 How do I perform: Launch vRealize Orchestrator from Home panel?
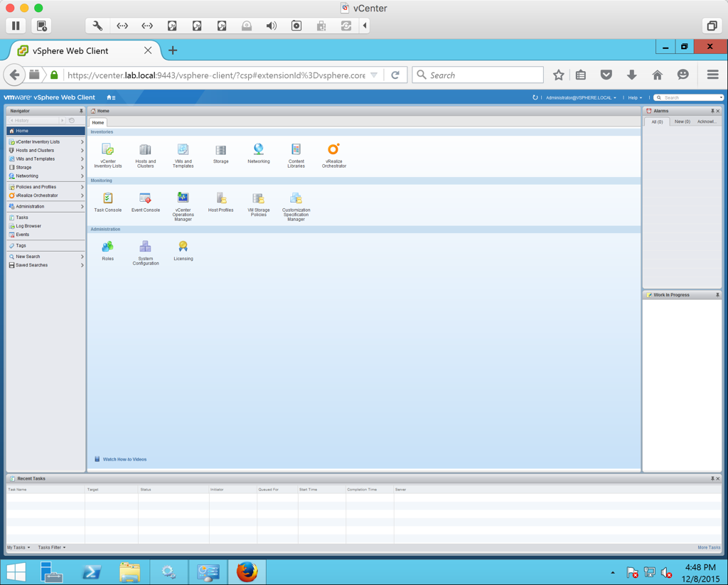coord(333,150)
